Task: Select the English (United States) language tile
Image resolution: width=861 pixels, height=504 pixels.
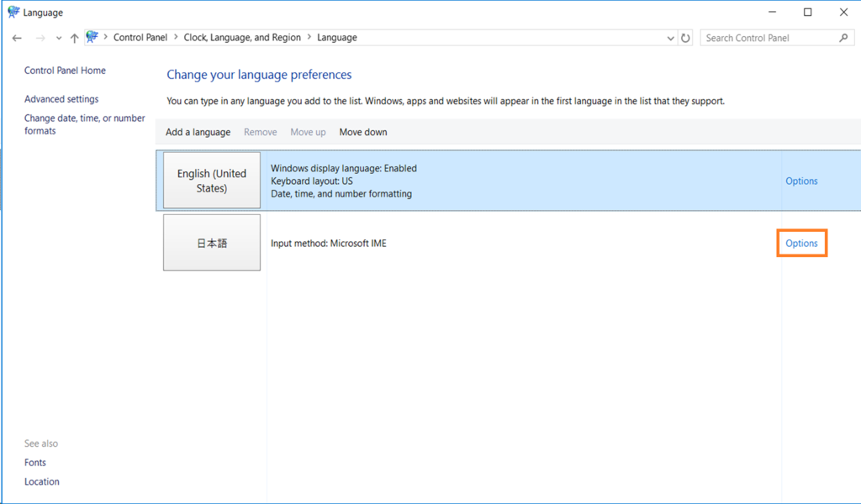Action: [212, 181]
